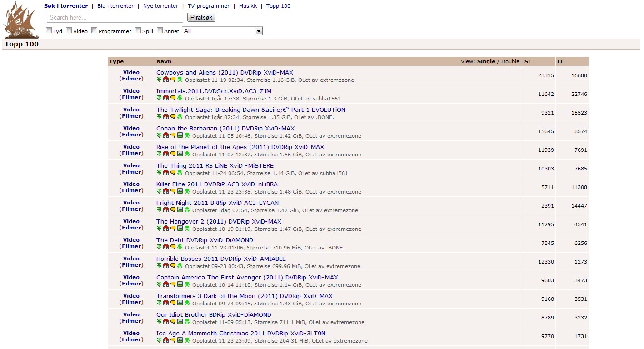
Task: Click cover image icon for Killer Elite
Action: point(180,191)
